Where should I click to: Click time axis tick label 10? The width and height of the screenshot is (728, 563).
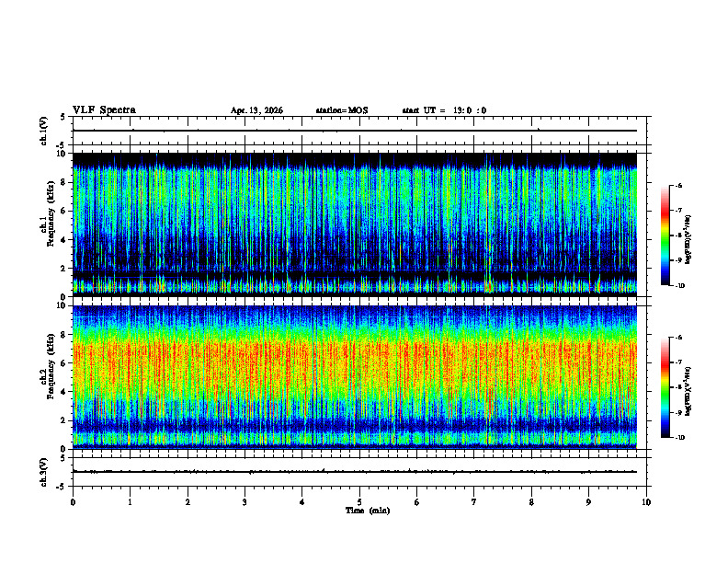(x=646, y=502)
